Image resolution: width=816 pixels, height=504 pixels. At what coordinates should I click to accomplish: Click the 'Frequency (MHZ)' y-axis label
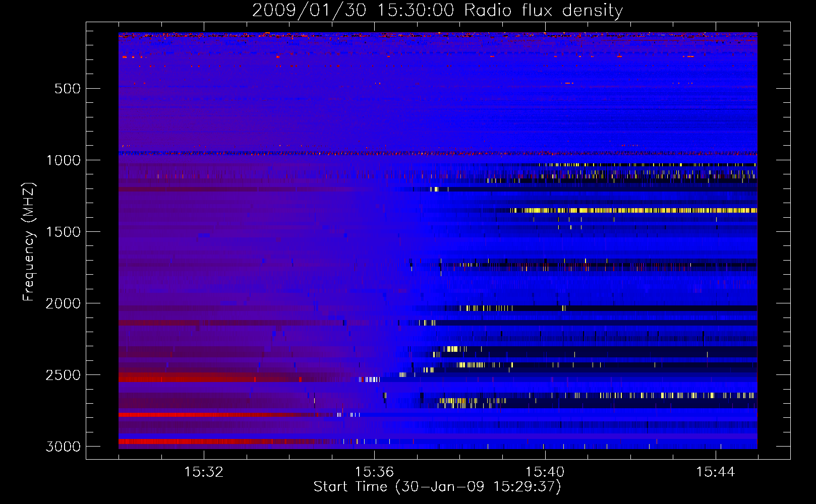coord(29,242)
